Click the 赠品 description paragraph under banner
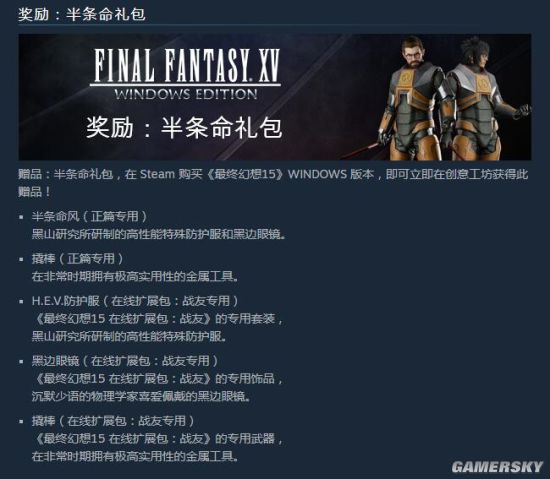Viewport: 550px width, 479px height. 273,183
